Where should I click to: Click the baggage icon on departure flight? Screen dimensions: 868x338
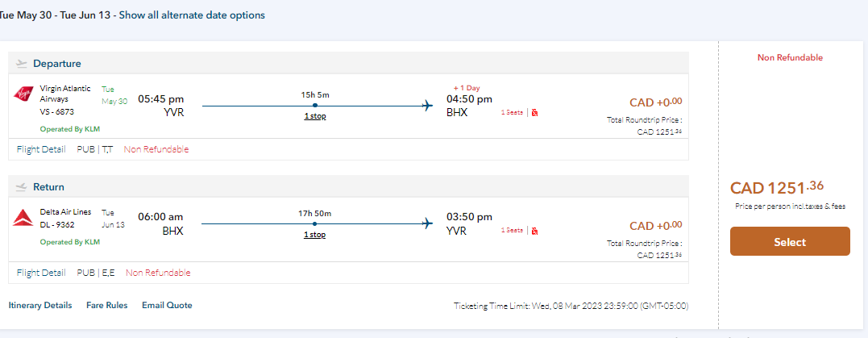535,112
